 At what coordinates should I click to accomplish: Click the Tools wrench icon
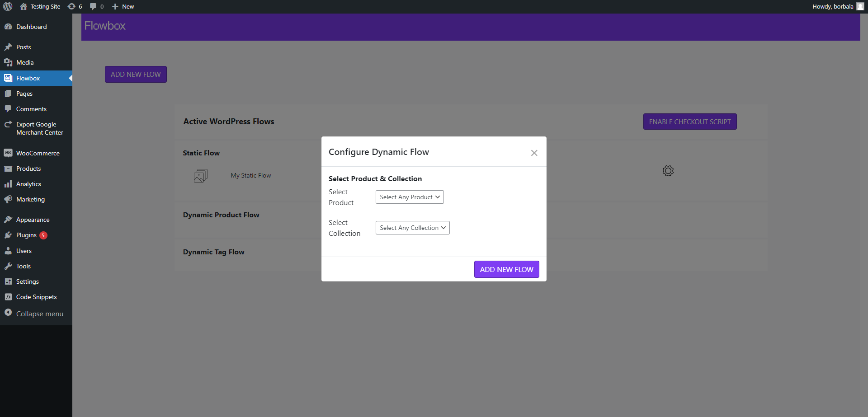click(8, 266)
